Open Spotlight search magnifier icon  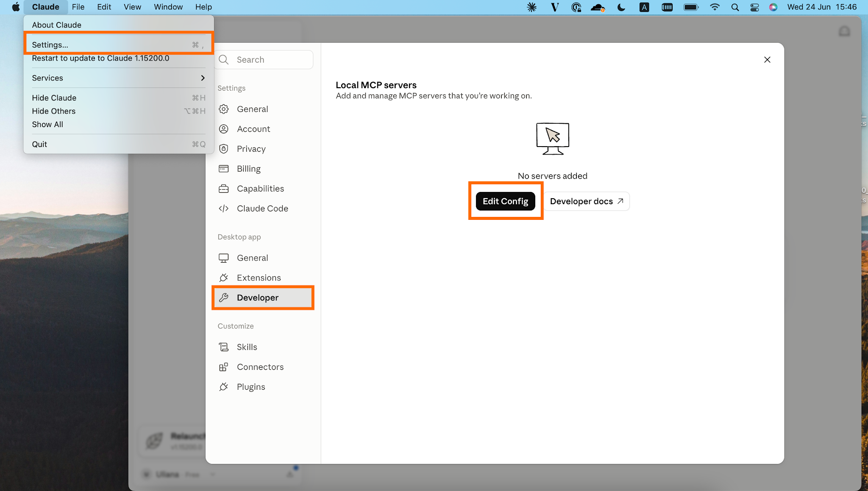click(x=735, y=7)
